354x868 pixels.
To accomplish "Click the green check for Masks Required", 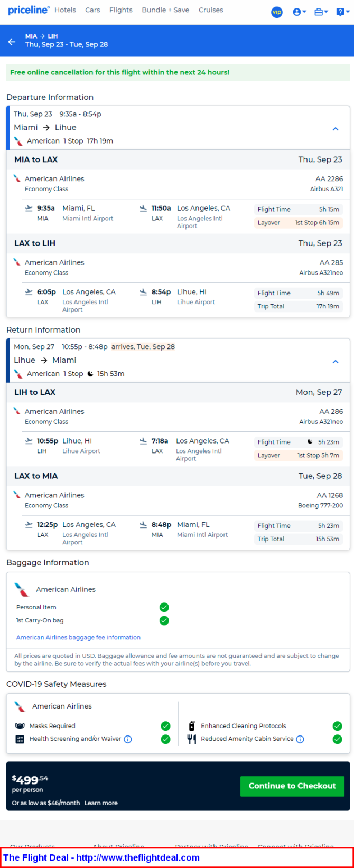I will pyautogui.click(x=165, y=726).
